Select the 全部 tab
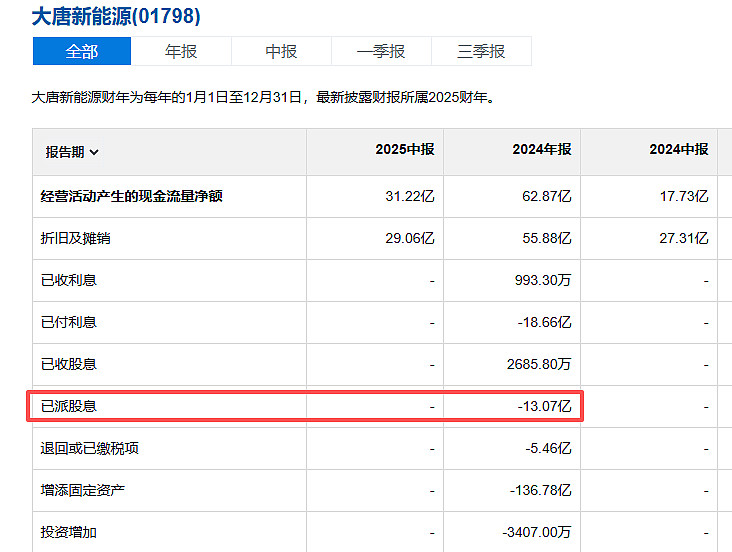Screen dimensions: 732x552 (82, 51)
